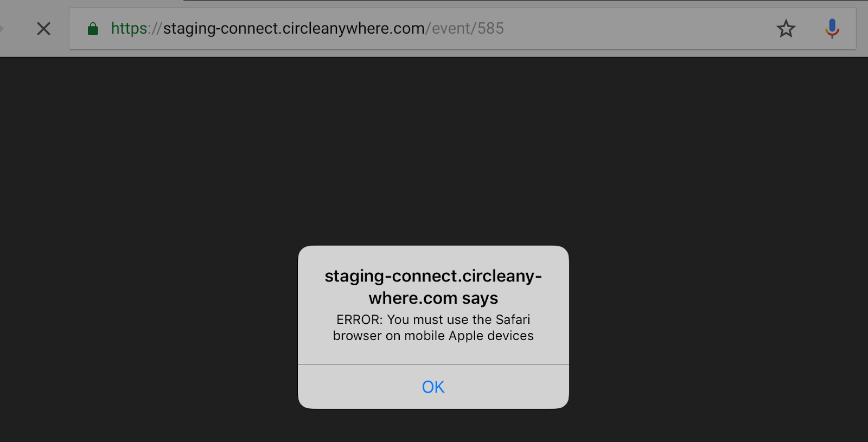Viewport: 868px width, 442px height.
Task: Tap the https protocol text in URL
Action: 129,29
